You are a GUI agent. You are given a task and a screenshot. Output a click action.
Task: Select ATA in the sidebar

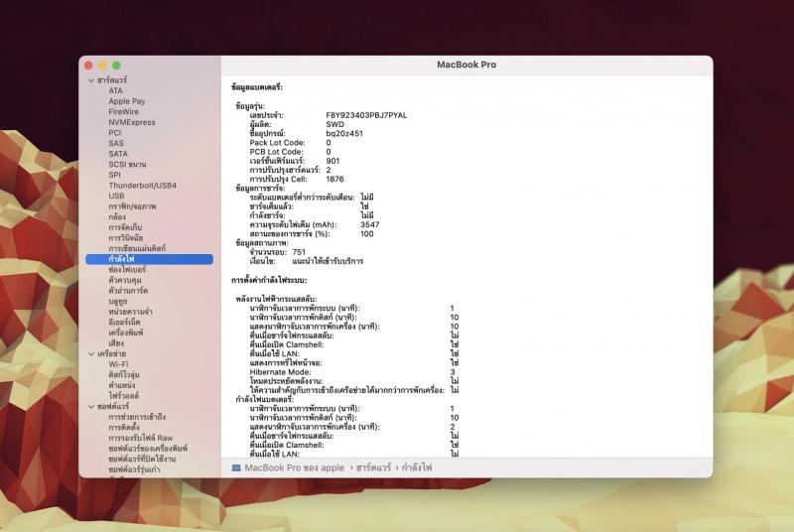(115, 90)
